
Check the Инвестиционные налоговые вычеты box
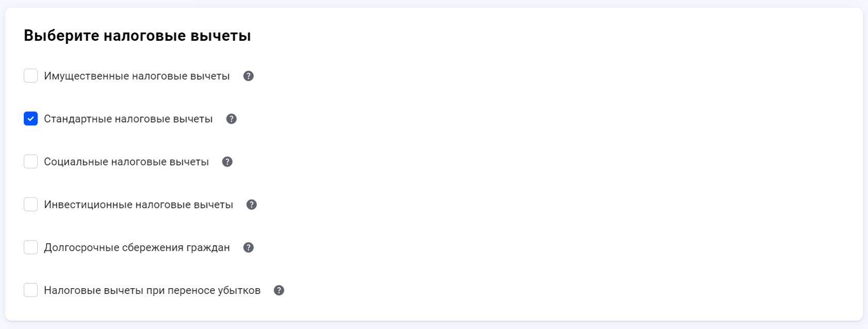tap(31, 204)
